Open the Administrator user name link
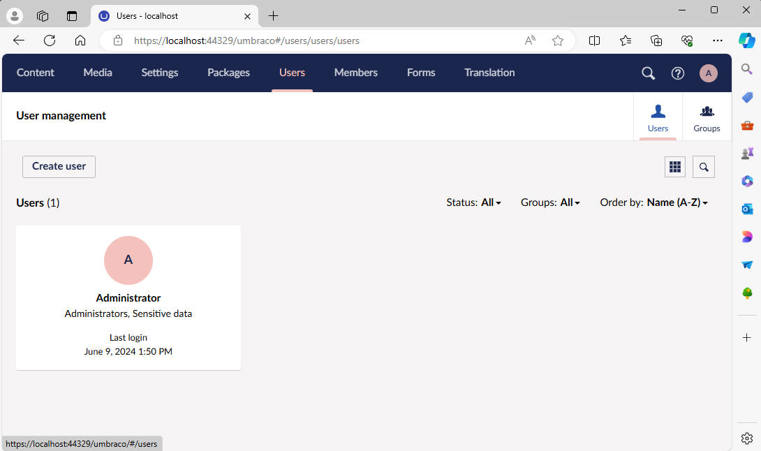 pyautogui.click(x=128, y=298)
